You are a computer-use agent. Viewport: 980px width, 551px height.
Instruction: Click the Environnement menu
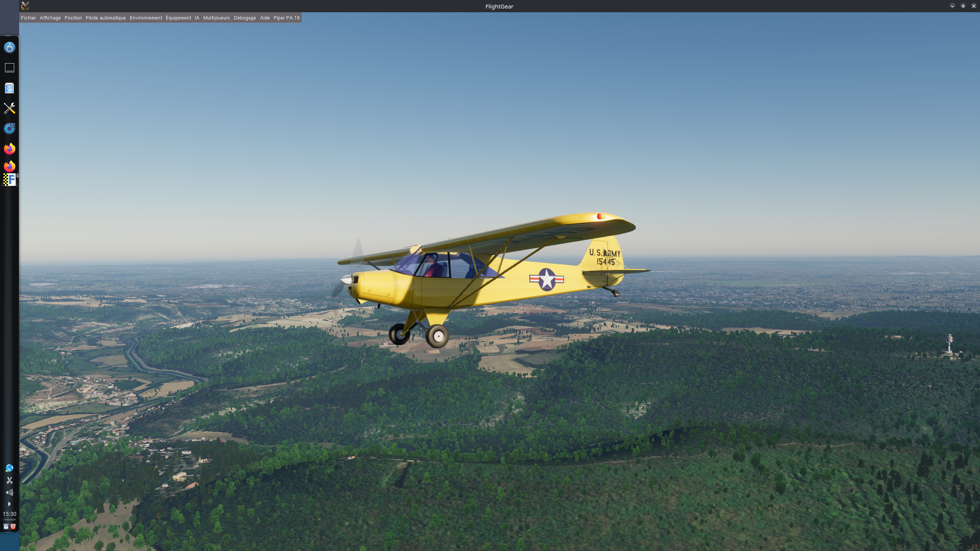pyautogui.click(x=146, y=18)
